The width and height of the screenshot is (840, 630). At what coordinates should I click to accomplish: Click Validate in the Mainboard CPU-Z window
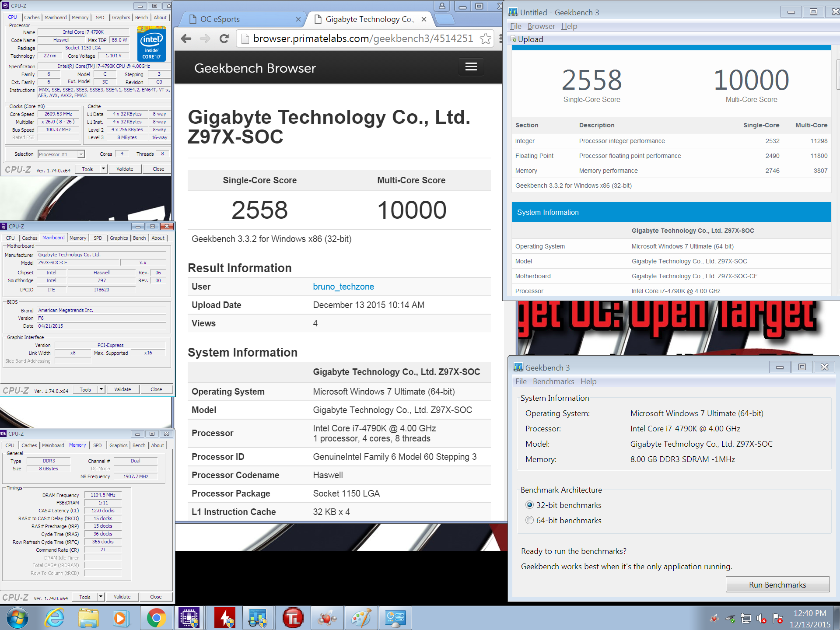[x=122, y=389]
